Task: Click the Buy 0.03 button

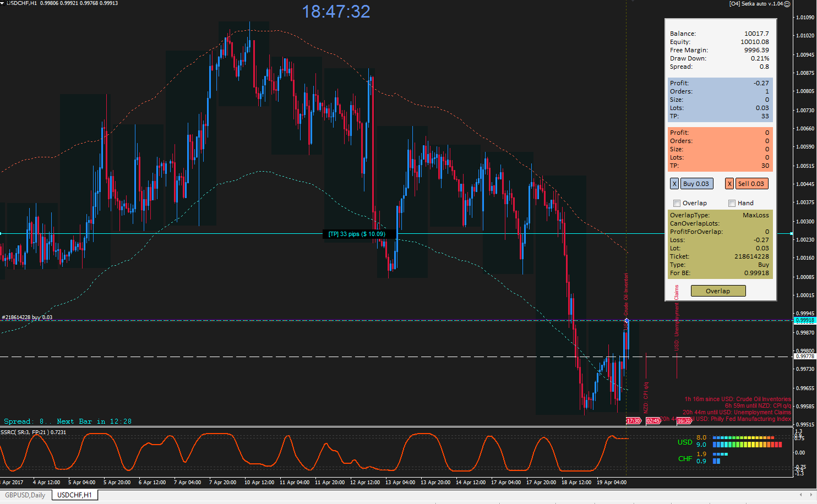Action: (x=696, y=184)
